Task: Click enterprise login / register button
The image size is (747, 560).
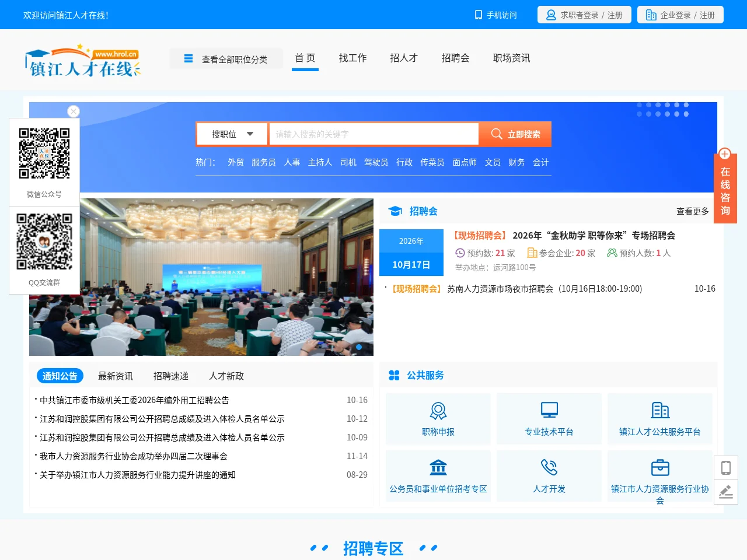Action: 680,15
